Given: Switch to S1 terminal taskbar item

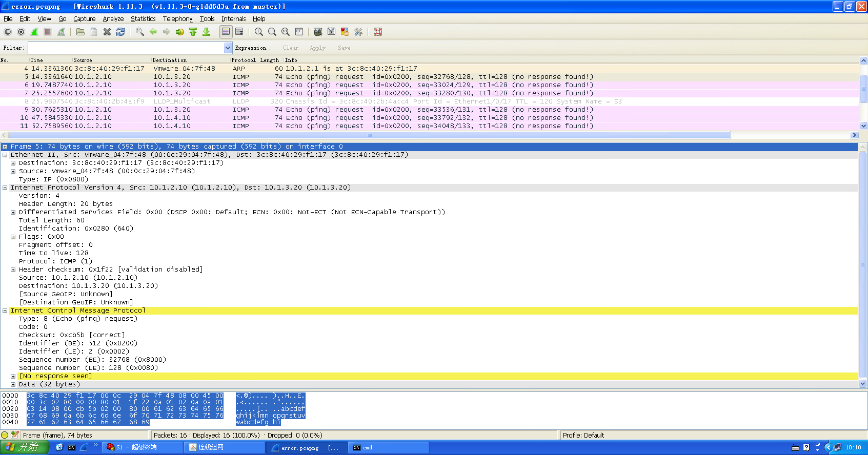Looking at the screenshot, I should click(143, 447).
